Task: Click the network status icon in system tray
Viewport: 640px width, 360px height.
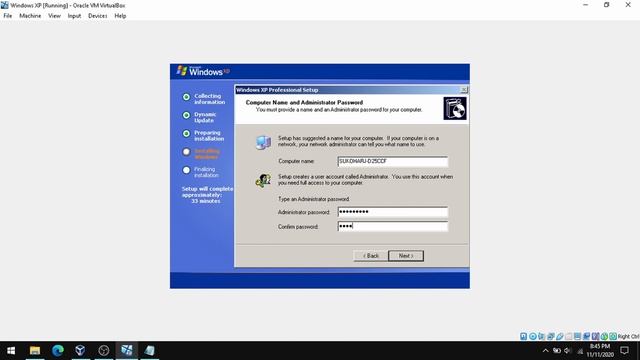Action: click(580, 351)
